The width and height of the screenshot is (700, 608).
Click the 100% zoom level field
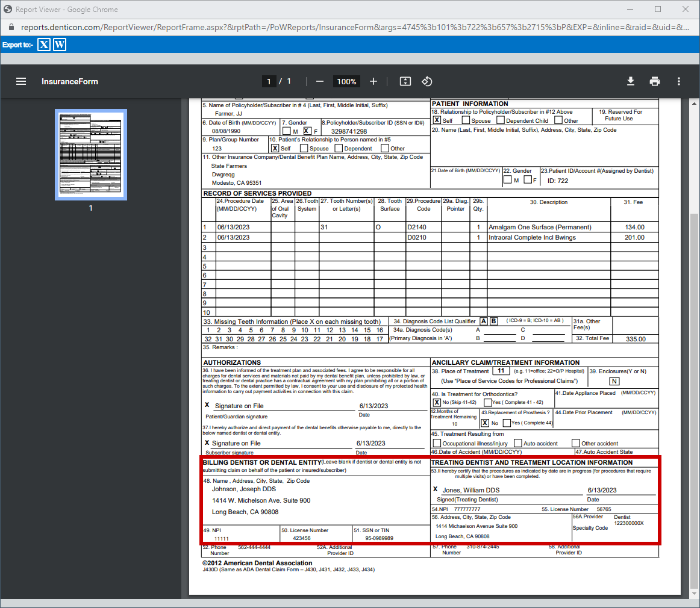coord(346,81)
